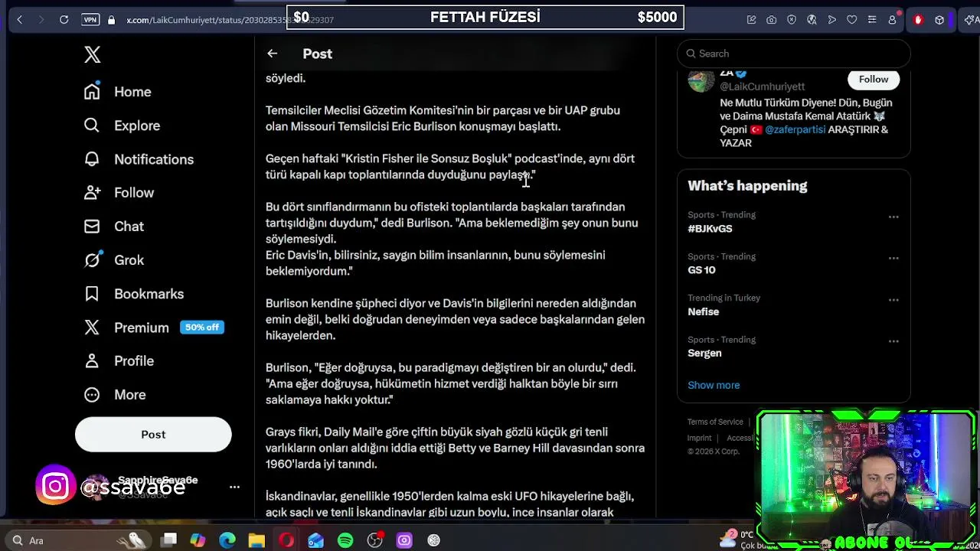Click the Profile person icon
This screenshot has width=980, height=551.
pos(92,361)
